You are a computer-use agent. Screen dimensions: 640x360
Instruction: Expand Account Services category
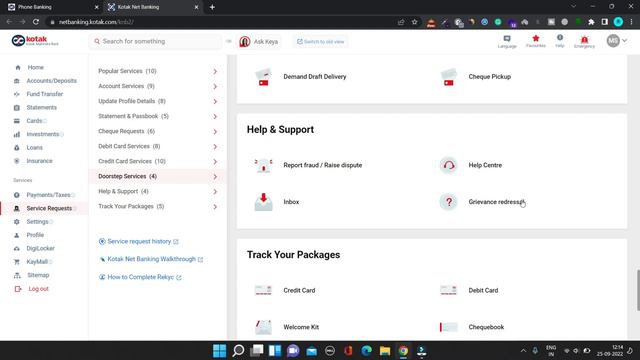(158, 86)
